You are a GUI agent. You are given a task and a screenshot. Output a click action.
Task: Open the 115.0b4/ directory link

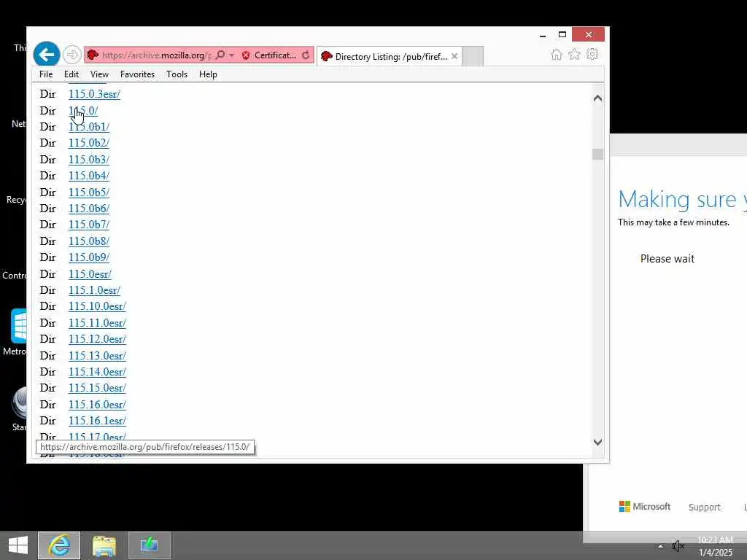tap(89, 176)
